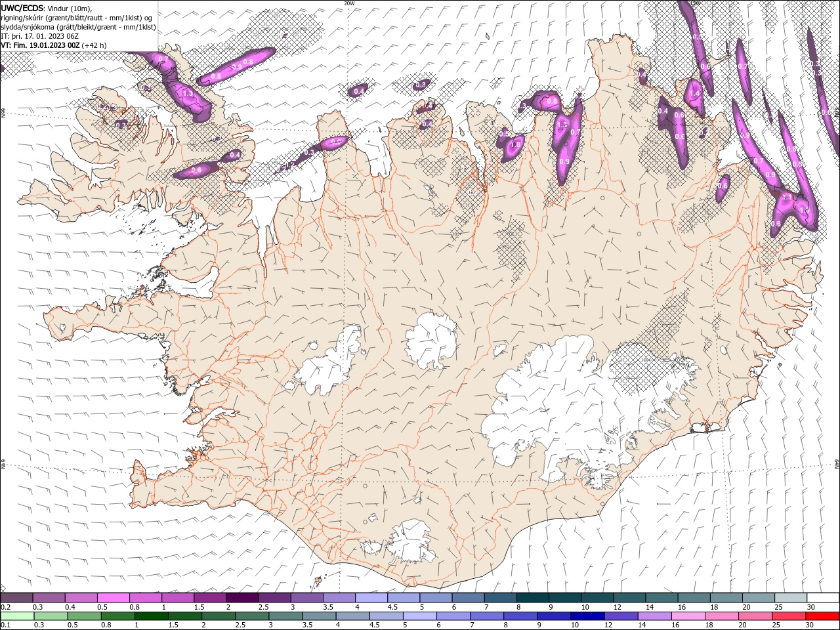Click the '20W' longitude label on the top edge
This screenshot has height=630, width=840.
(x=349, y=3)
